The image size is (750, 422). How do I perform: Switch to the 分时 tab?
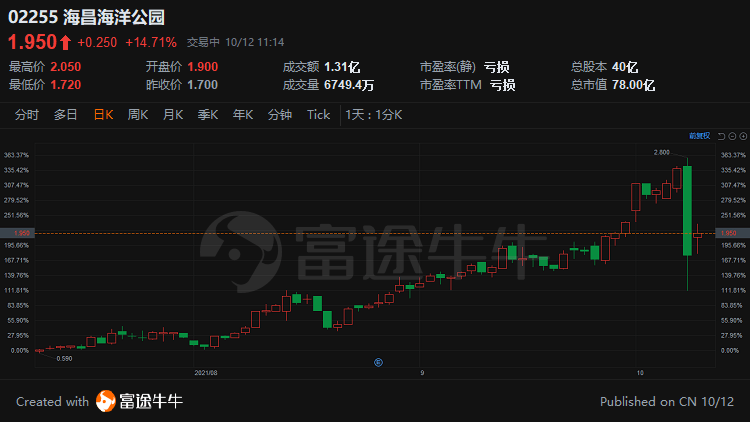coord(26,115)
